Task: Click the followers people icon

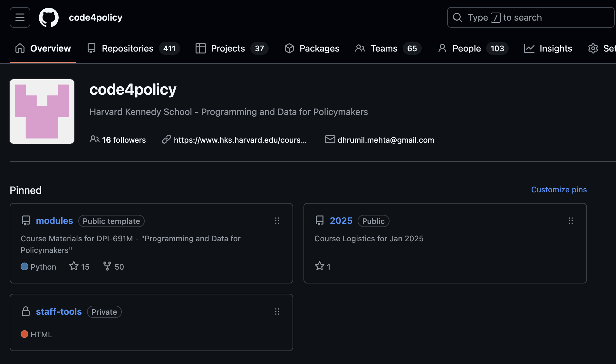Action: [x=94, y=139]
